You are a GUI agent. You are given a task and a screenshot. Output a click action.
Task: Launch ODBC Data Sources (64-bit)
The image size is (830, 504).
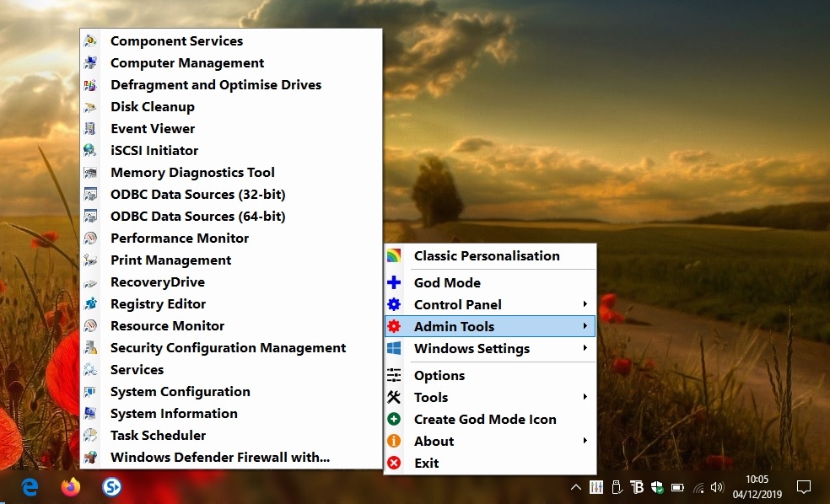coord(231,217)
